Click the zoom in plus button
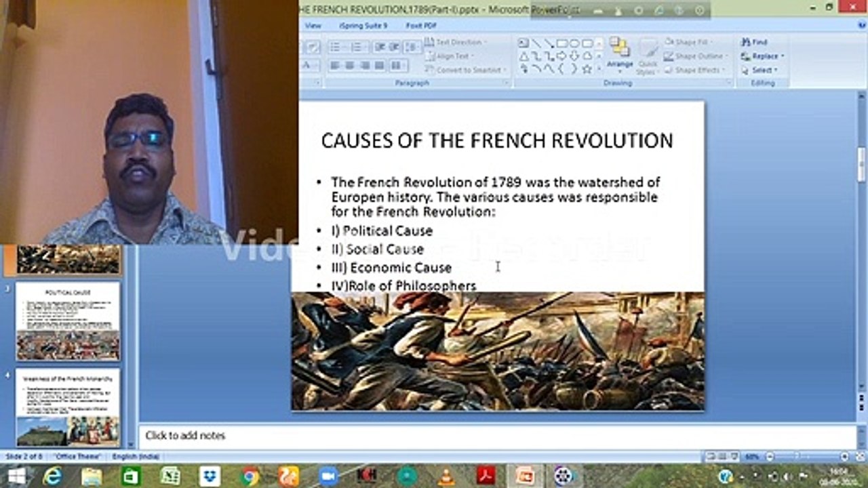The width and height of the screenshot is (868, 488). tap(844, 457)
